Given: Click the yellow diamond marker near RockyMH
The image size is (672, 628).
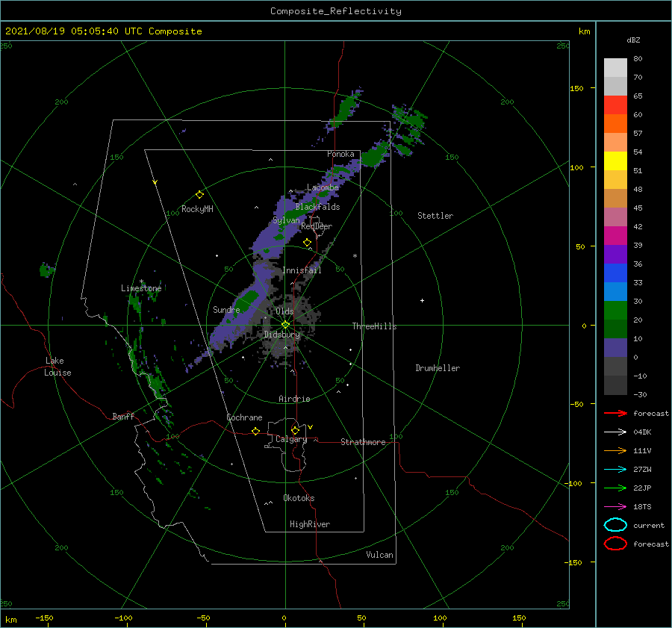Looking at the screenshot, I should [x=199, y=194].
